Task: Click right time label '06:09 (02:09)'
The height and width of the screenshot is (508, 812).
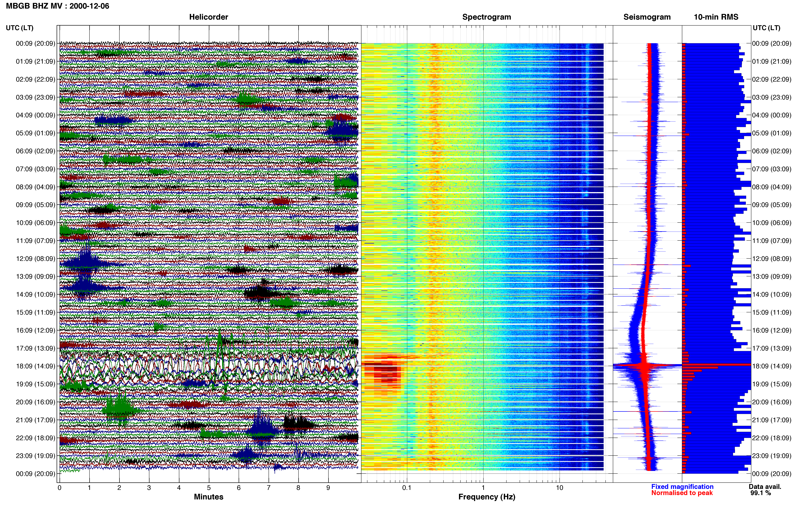Action: point(771,151)
